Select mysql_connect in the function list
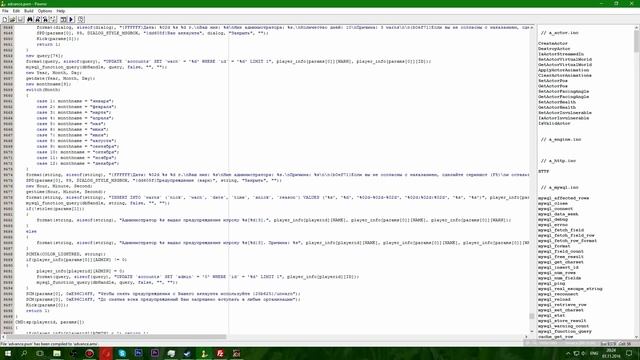Viewport: 640px width, 360px height. click(x=555, y=209)
